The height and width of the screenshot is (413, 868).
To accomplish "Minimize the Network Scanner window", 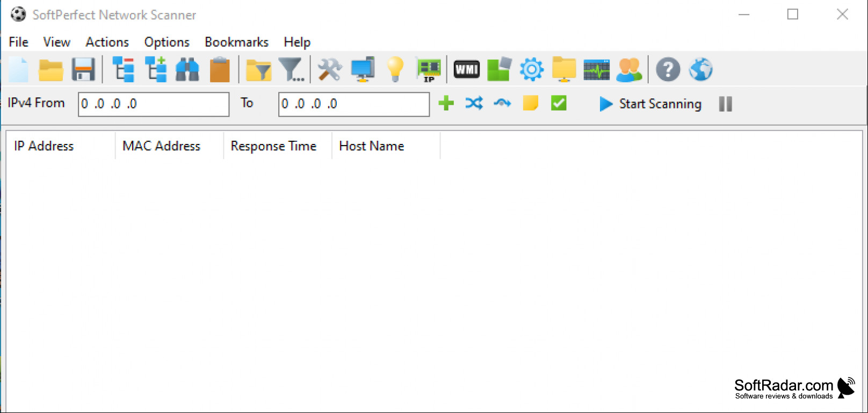I will [x=744, y=15].
